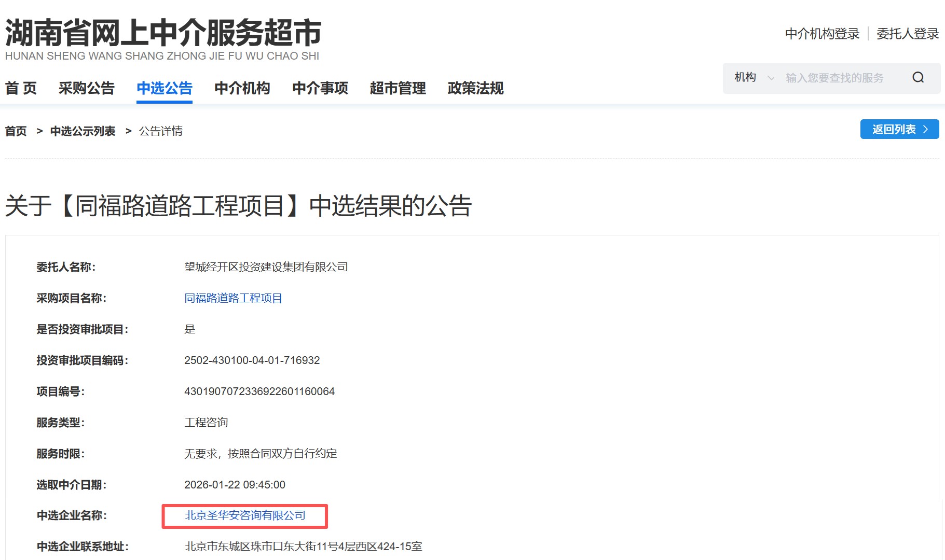Click the dropdown chevron beside 机构

coord(771,78)
